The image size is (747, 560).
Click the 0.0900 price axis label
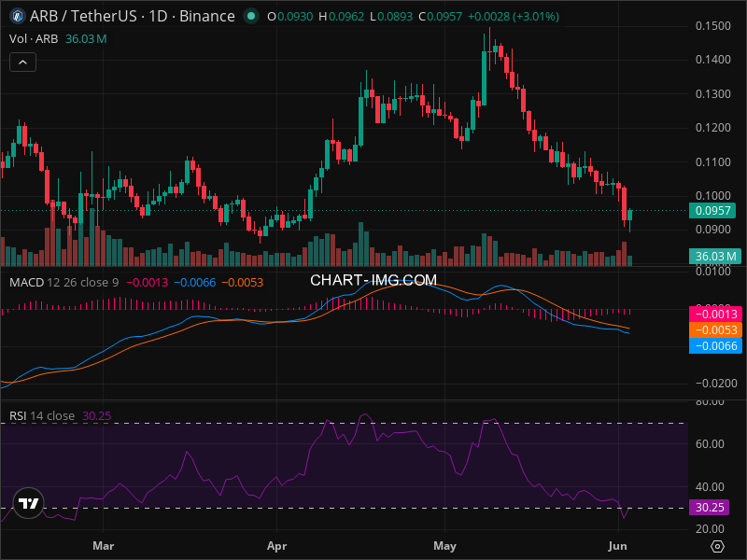(713, 230)
